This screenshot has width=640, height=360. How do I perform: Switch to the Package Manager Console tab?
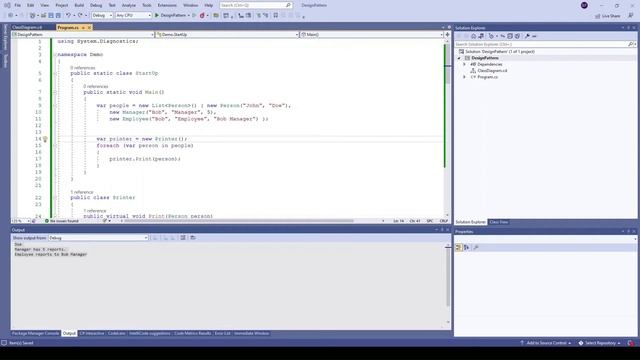(x=36, y=333)
